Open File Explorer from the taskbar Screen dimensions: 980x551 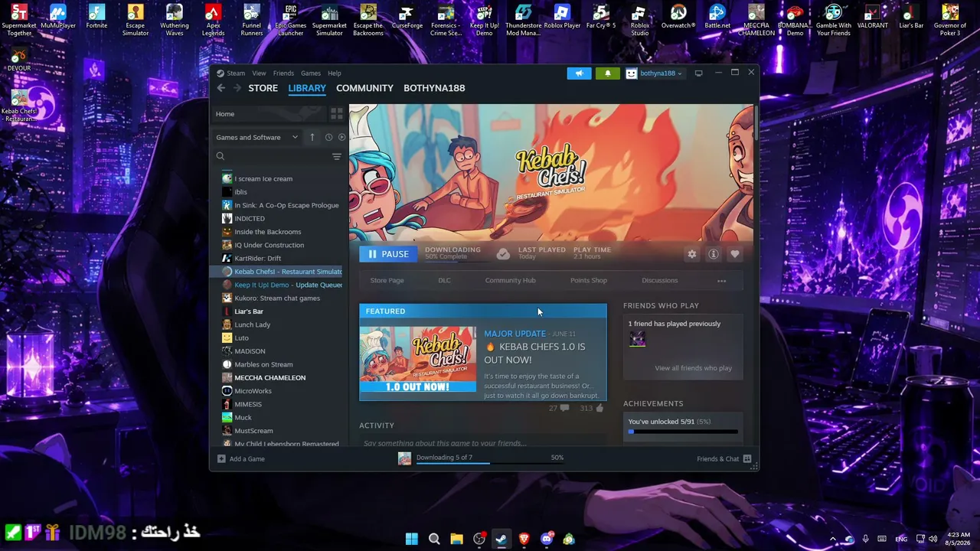pos(456,539)
